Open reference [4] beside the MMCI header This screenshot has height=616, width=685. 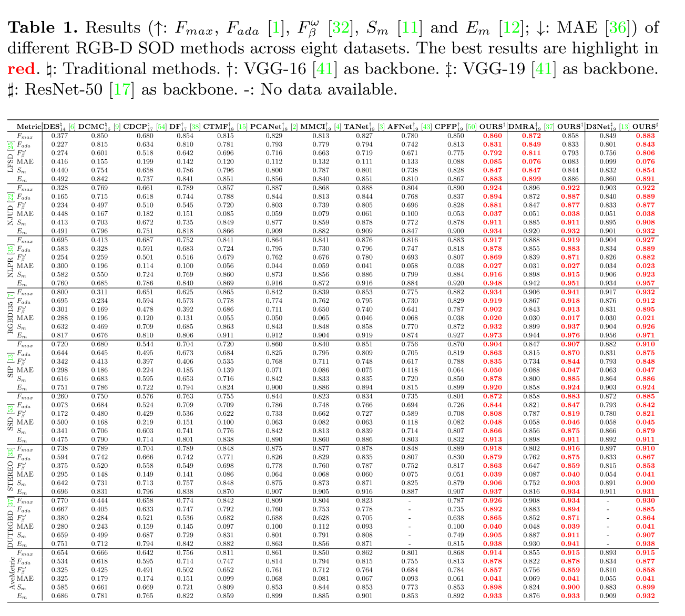[338, 127]
